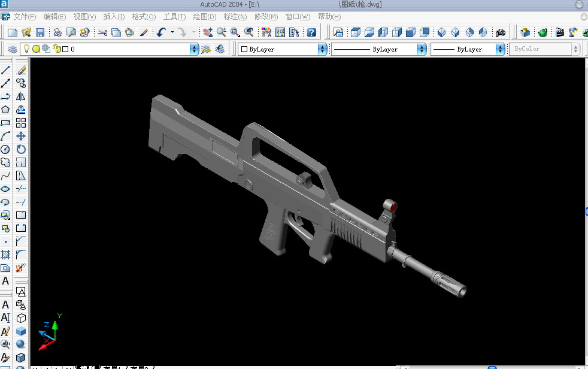Viewport: 588px width, 369px height.
Task: Save the drawing with the floppy disk icon
Action: click(x=40, y=32)
